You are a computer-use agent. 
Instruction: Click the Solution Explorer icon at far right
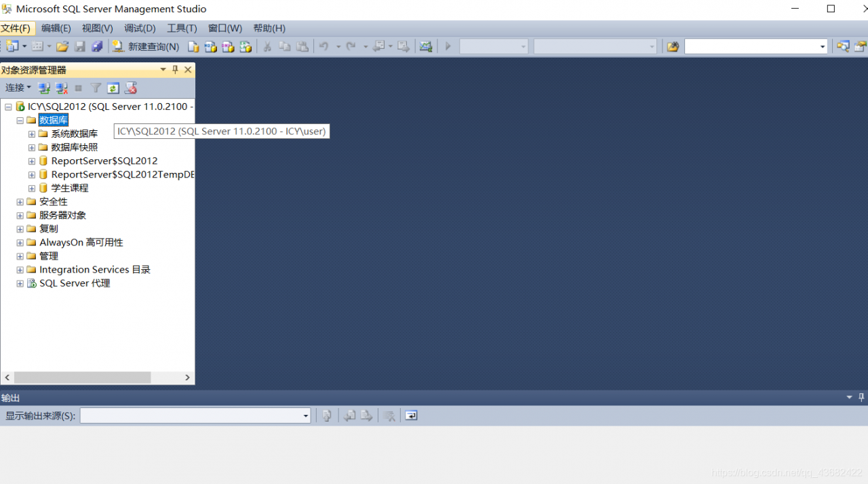pos(843,46)
